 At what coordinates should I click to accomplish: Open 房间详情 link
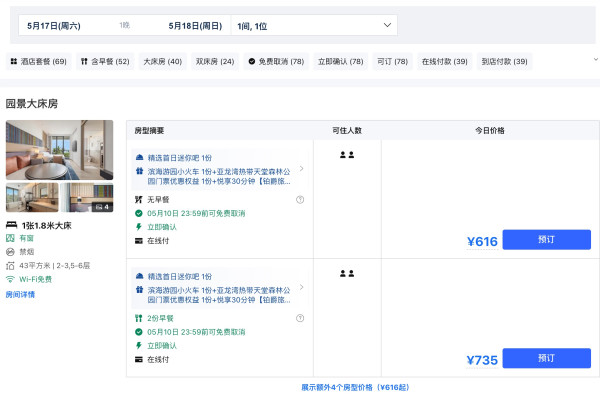pos(20,295)
